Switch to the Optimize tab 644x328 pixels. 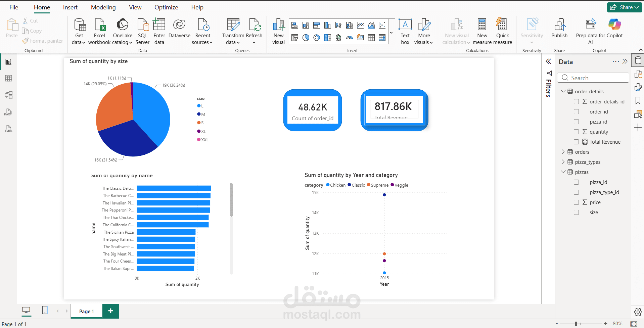point(166,7)
